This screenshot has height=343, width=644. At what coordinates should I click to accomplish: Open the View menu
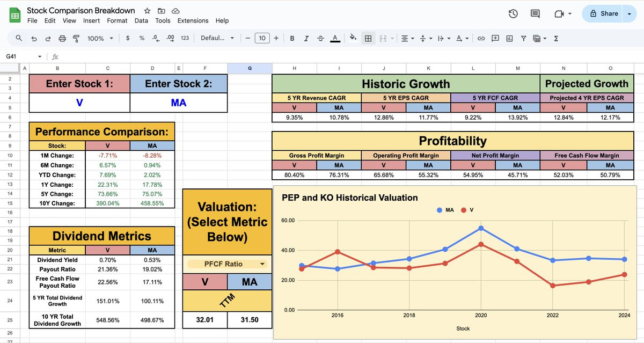coord(69,20)
